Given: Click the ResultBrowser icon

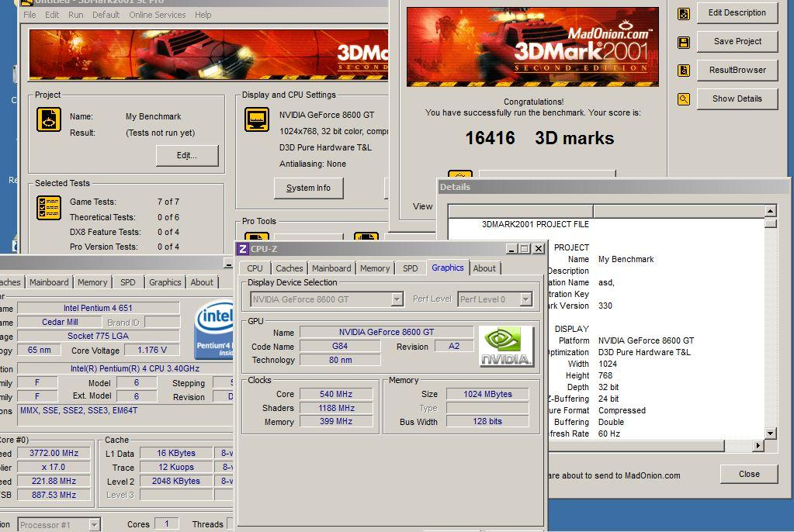Looking at the screenshot, I should (684, 71).
